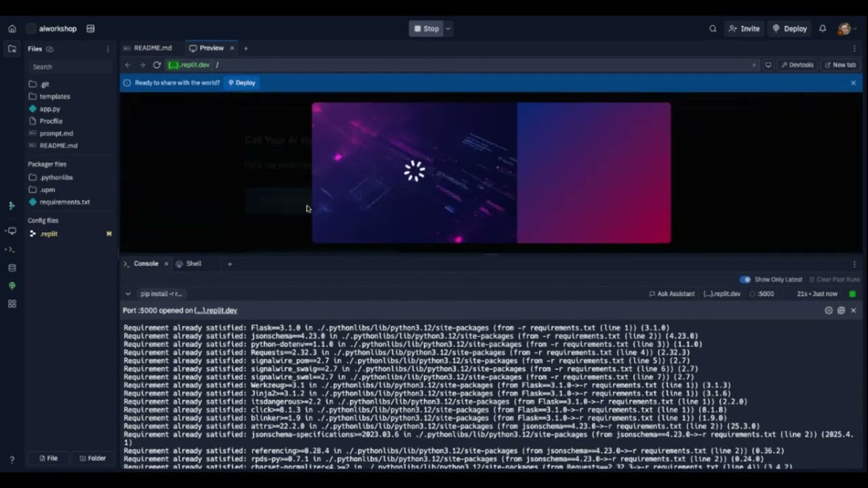Open Devtools
Viewport: 868px width, 488px height.
click(797, 65)
